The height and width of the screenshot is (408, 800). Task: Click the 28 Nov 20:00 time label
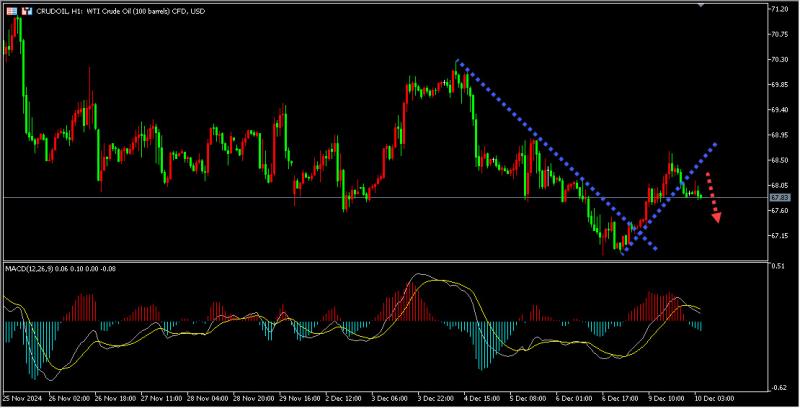click(254, 398)
